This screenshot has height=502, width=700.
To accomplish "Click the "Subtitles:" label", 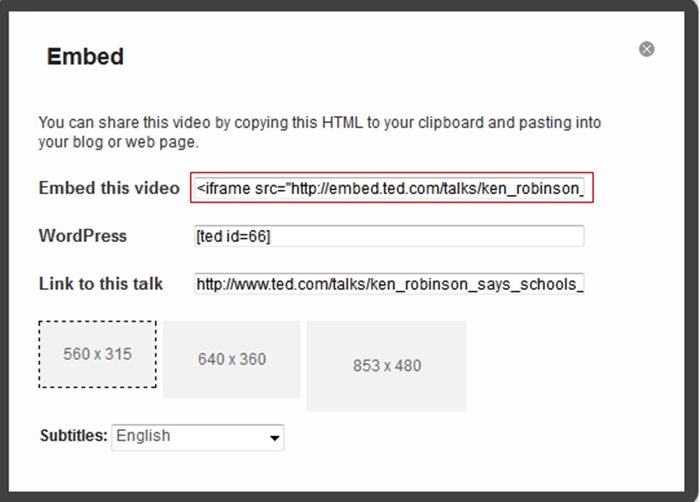I will point(73,436).
